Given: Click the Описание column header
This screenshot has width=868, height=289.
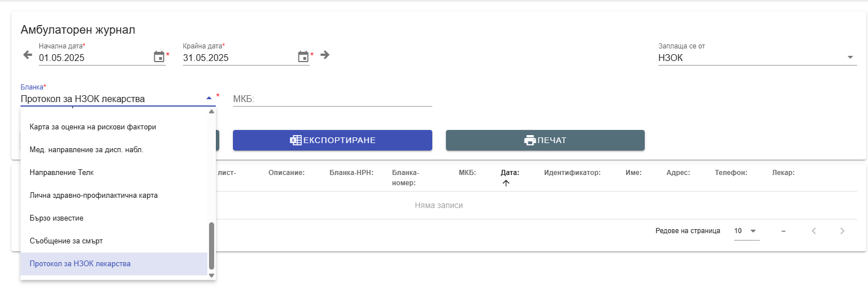Looking at the screenshot, I should pos(286,173).
